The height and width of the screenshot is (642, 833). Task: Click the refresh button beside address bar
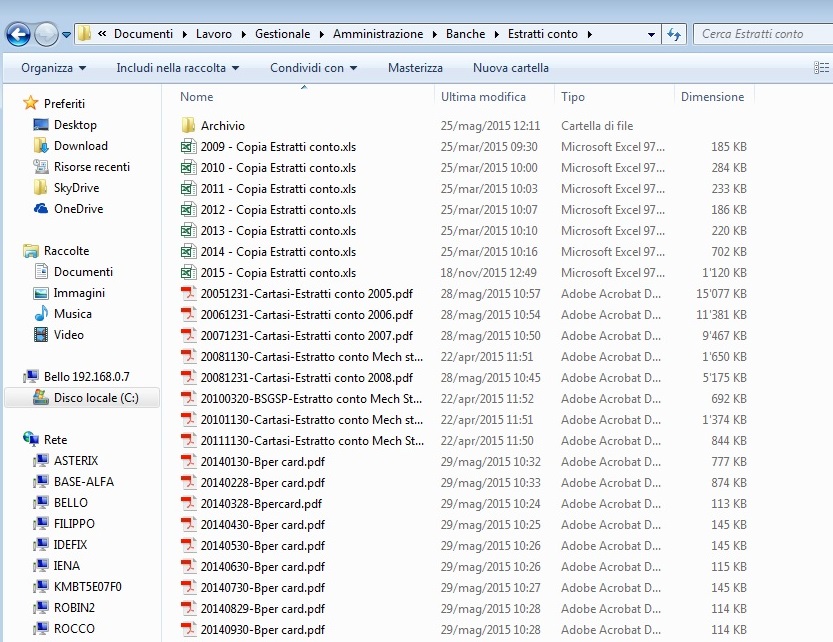pyautogui.click(x=674, y=34)
